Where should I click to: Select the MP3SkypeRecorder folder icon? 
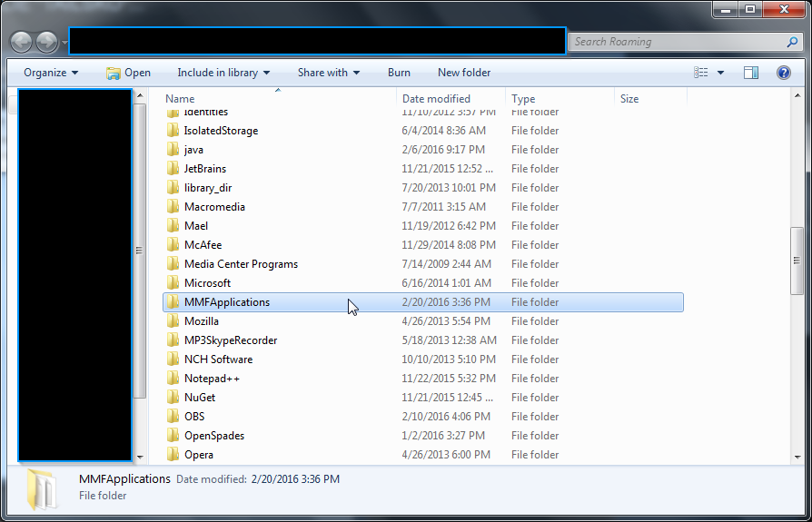tap(173, 340)
